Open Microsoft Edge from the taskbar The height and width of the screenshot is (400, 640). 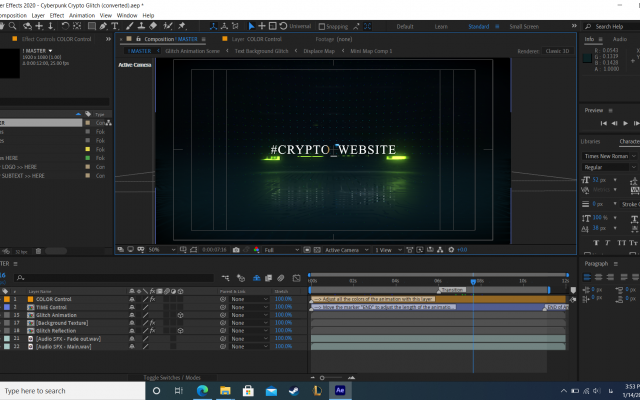tap(202, 391)
